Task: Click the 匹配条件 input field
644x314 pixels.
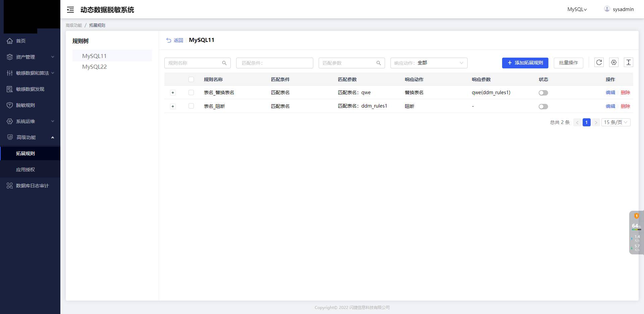Action: tap(275, 63)
